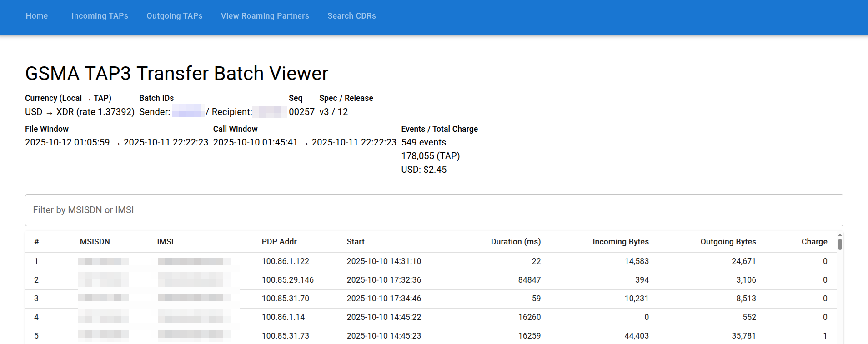Open View Roaming Partners link

coord(265,16)
